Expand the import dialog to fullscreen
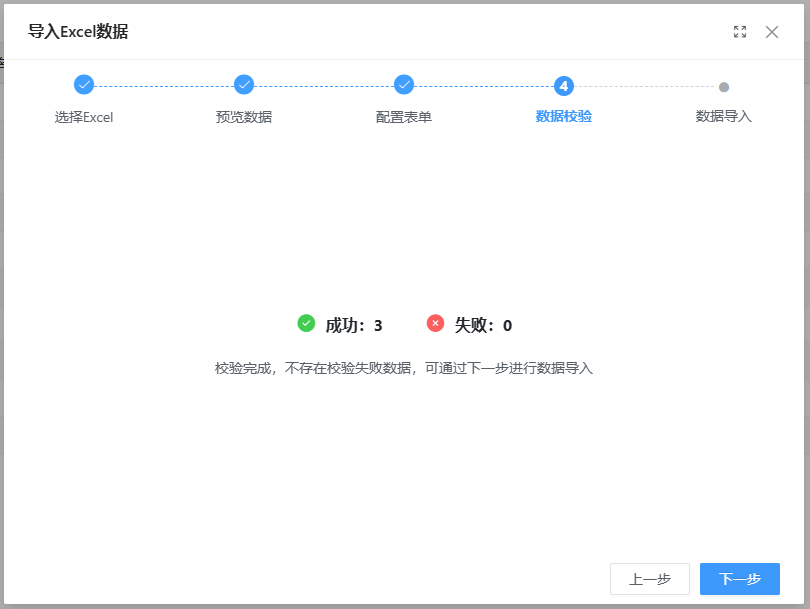 pyautogui.click(x=740, y=32)
